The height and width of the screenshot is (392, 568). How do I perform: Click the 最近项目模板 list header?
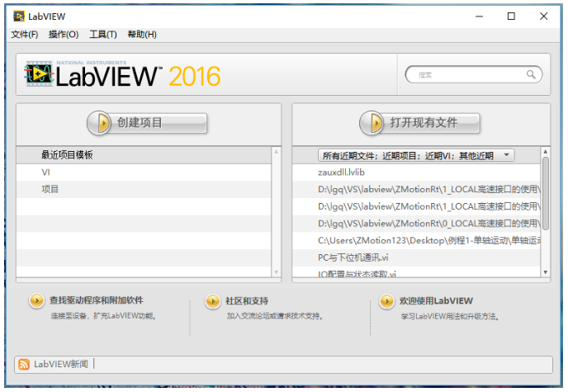click(144, 155)
